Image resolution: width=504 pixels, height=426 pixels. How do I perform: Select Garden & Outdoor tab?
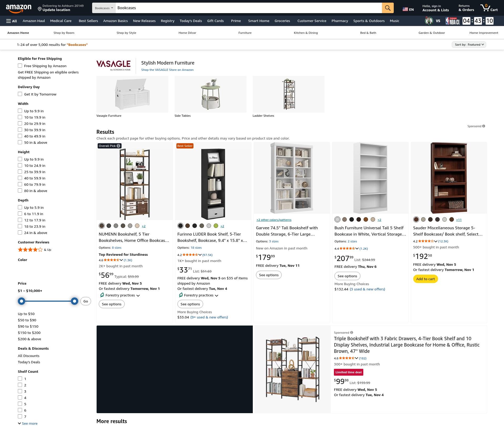pyautogui.click(x=432, y=33)
